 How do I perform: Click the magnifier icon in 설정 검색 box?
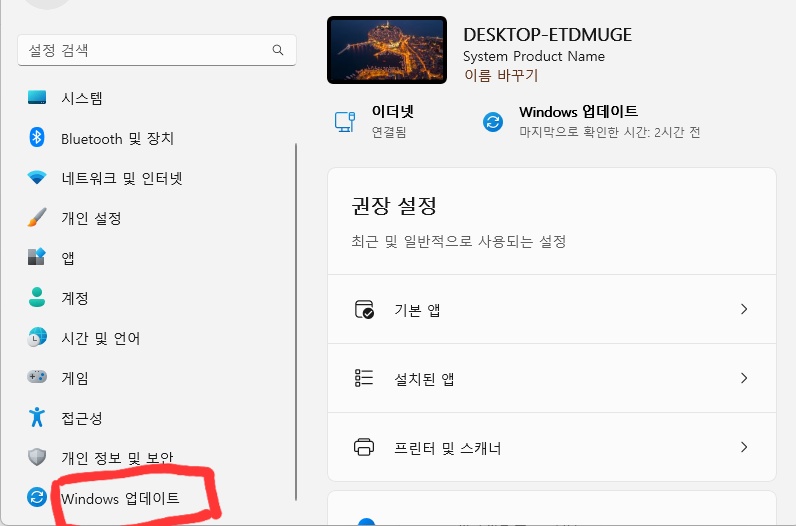(x=278, y=50)
